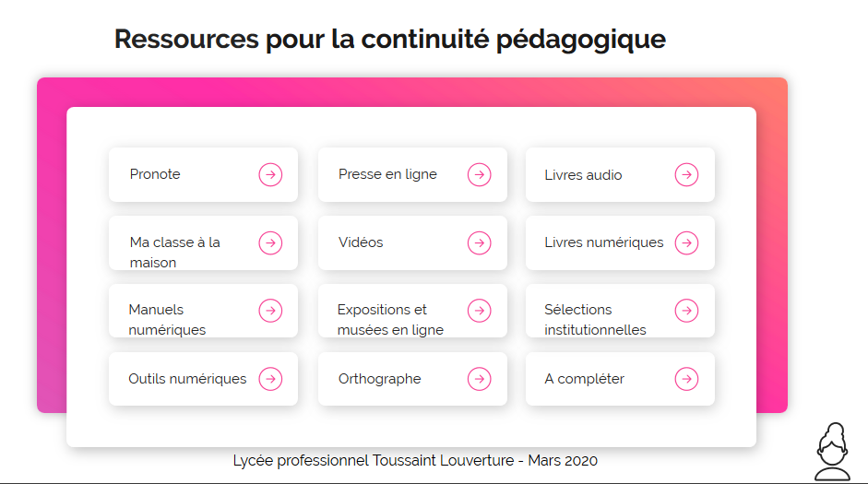Select the Presse en ligne text

coord(387,174)
